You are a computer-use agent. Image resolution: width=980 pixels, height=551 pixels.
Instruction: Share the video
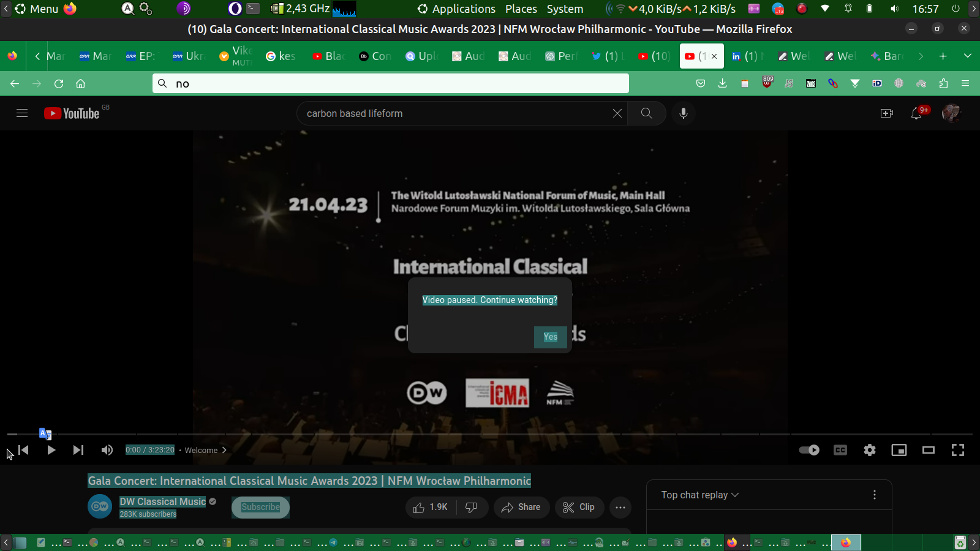pyautogui.click(x=521, y=507)
